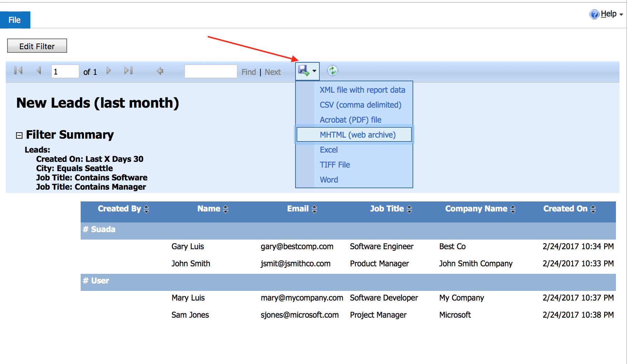Click the Edit Filter button
The width and height of the screenshot is (627, 364).
coord(37,46)
